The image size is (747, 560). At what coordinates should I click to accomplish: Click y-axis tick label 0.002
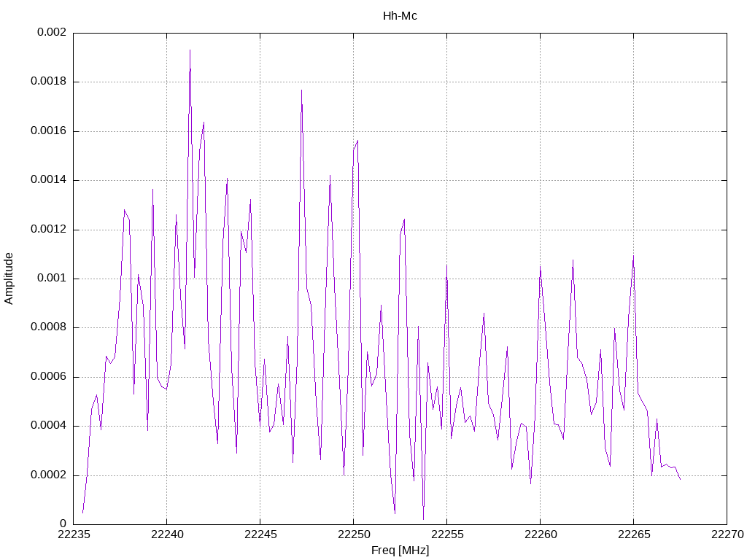point(52,32)
